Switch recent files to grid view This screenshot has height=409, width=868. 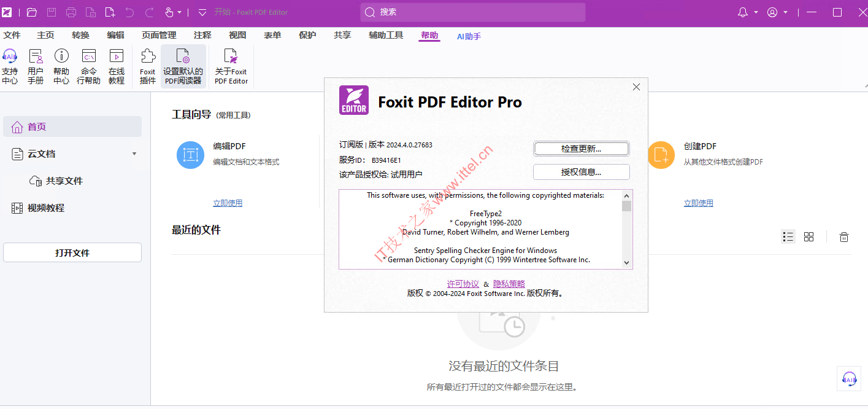pos(808,236)
